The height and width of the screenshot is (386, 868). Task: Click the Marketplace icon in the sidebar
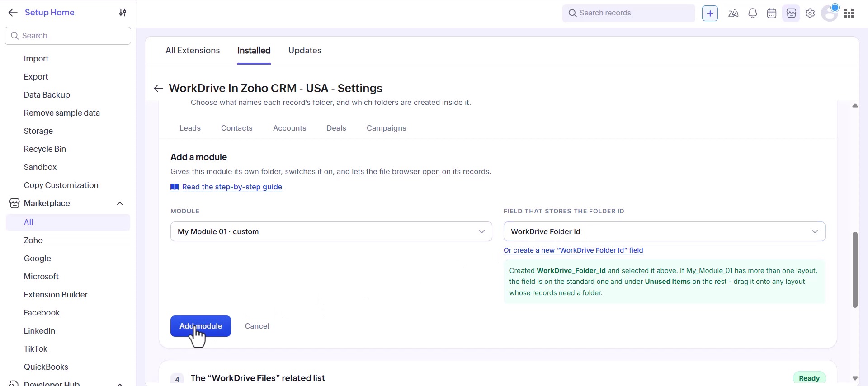14,203
